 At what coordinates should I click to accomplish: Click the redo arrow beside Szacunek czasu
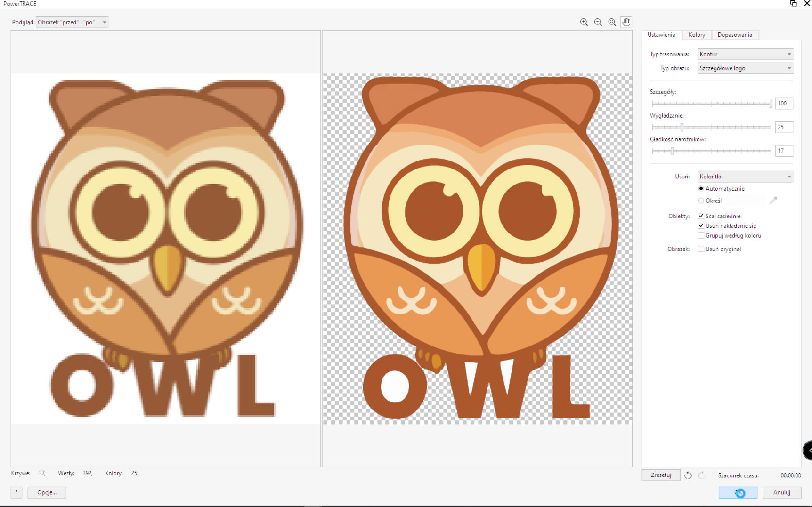click(x=702, y=475)
